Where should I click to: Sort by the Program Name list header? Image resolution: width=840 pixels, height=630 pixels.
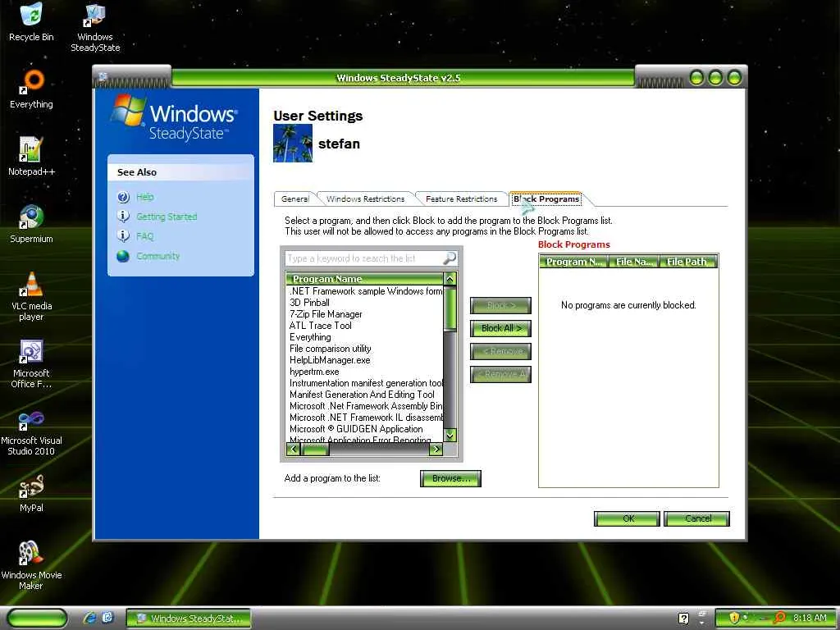tap(364, 279)
